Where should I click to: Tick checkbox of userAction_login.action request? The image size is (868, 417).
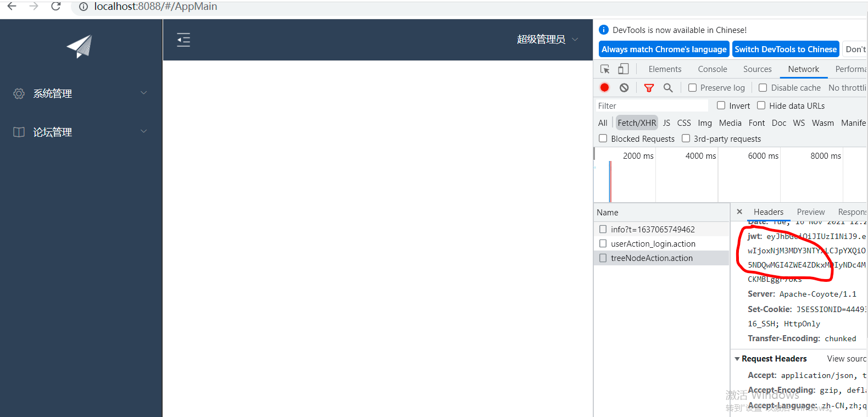pos(603,243)
